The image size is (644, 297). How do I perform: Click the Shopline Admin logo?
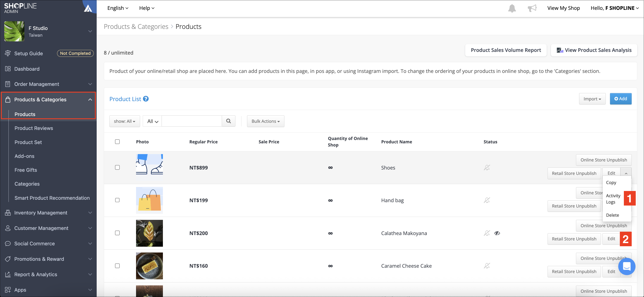(x=20, y=8)
